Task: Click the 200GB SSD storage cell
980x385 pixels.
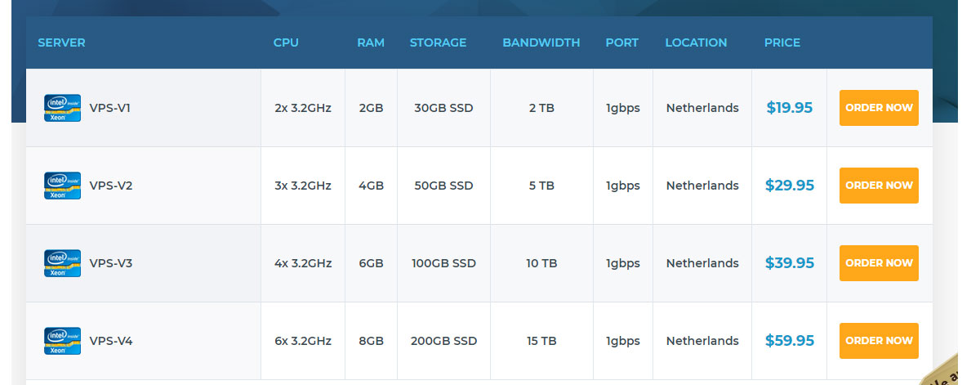Action: tap(443, 341)
